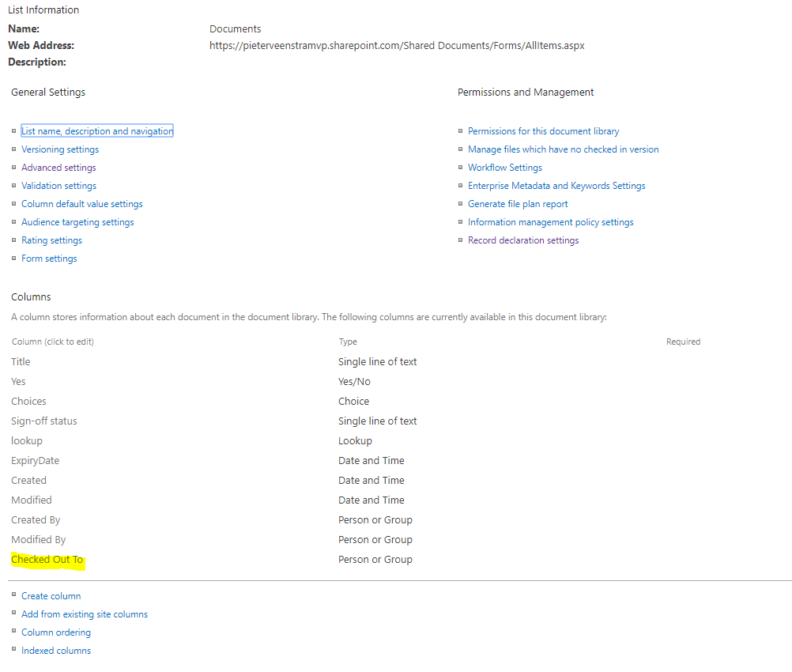Image resolution: width=792 pixels, height=672 pixels.
Task: Click the library web address URL text
Action: pos(397,46)
